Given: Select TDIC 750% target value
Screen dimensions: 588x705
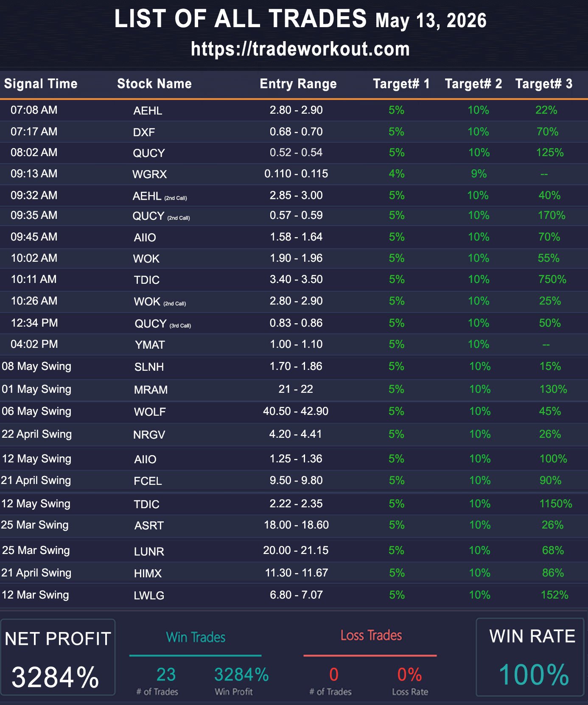Looking at the screenshot, I should click(552, 279).
